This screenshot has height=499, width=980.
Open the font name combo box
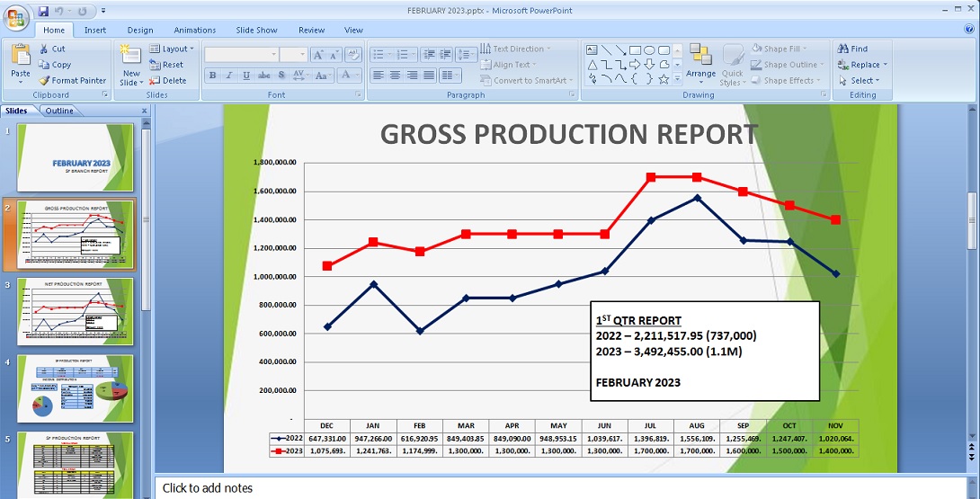241,55
